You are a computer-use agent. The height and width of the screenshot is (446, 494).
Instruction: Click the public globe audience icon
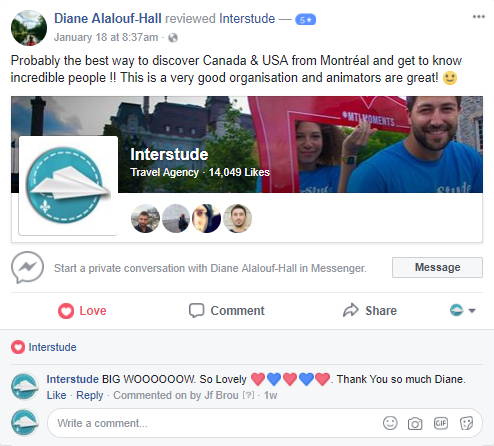tap(173, 38)
